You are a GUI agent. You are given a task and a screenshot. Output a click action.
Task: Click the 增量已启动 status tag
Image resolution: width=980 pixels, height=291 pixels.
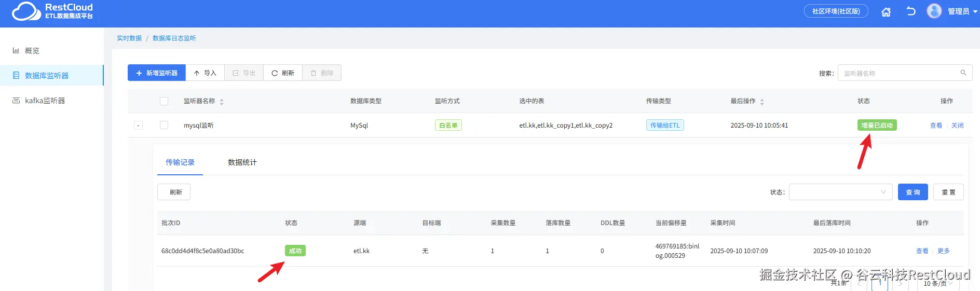877,125
